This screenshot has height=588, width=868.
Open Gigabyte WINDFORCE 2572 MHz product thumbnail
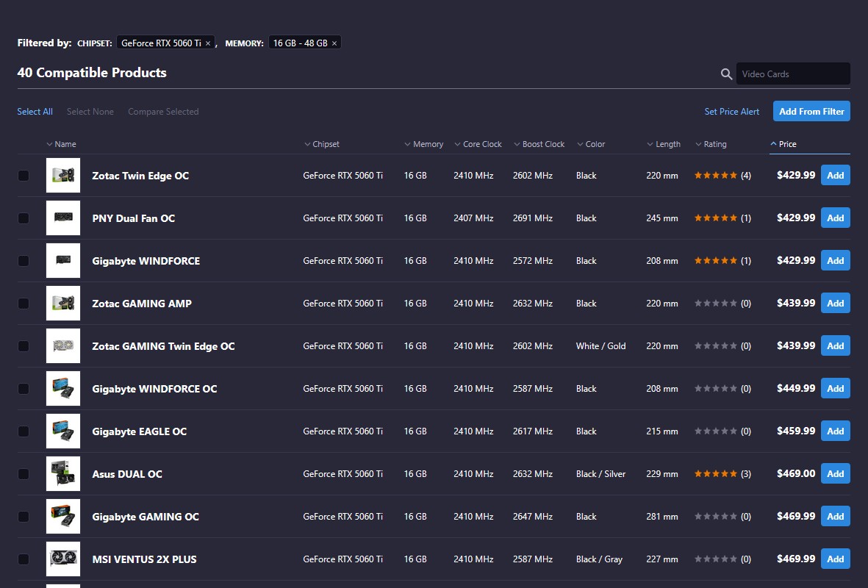pyautogui.click(x=63, y=261)
